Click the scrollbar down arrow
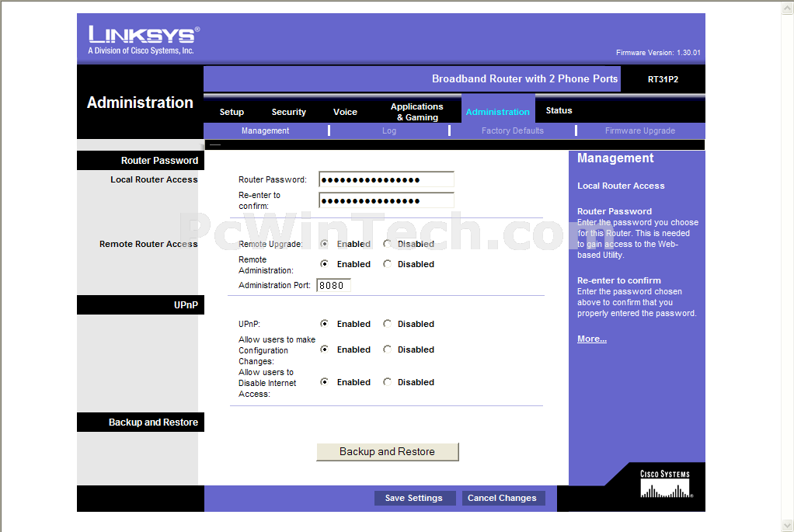 [x=788, y=525]
